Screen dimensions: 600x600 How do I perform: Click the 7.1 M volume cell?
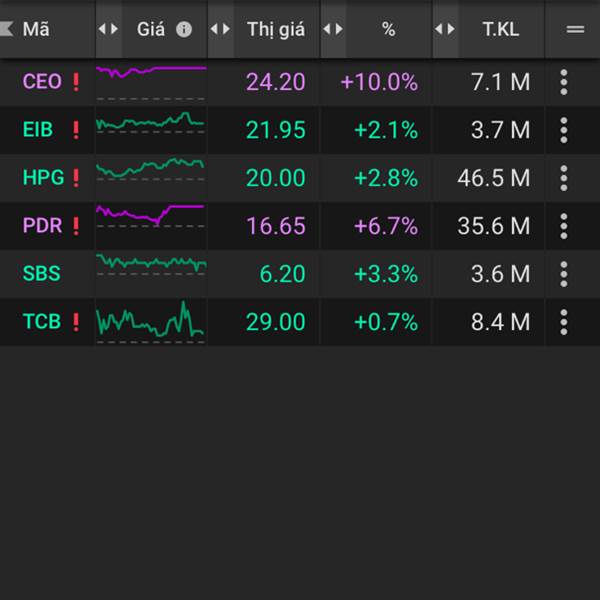501,82
